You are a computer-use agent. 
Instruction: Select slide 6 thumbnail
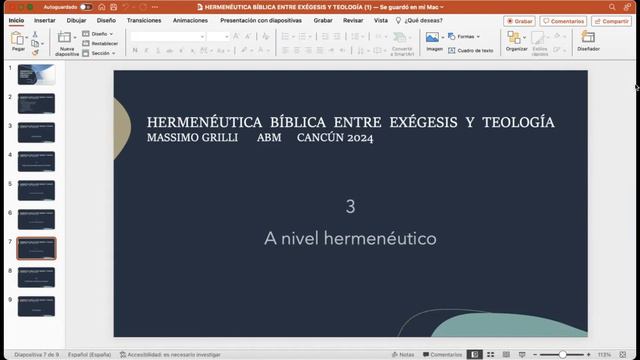[x=36, y=220]
